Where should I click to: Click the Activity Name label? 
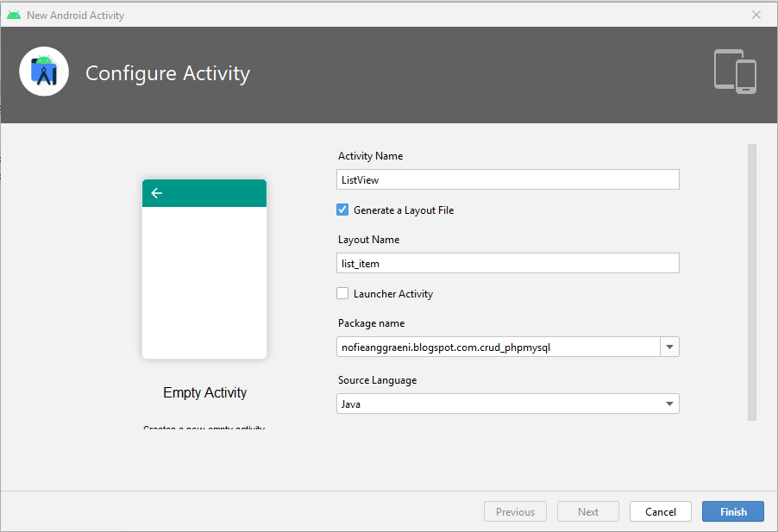pos(371,156)
